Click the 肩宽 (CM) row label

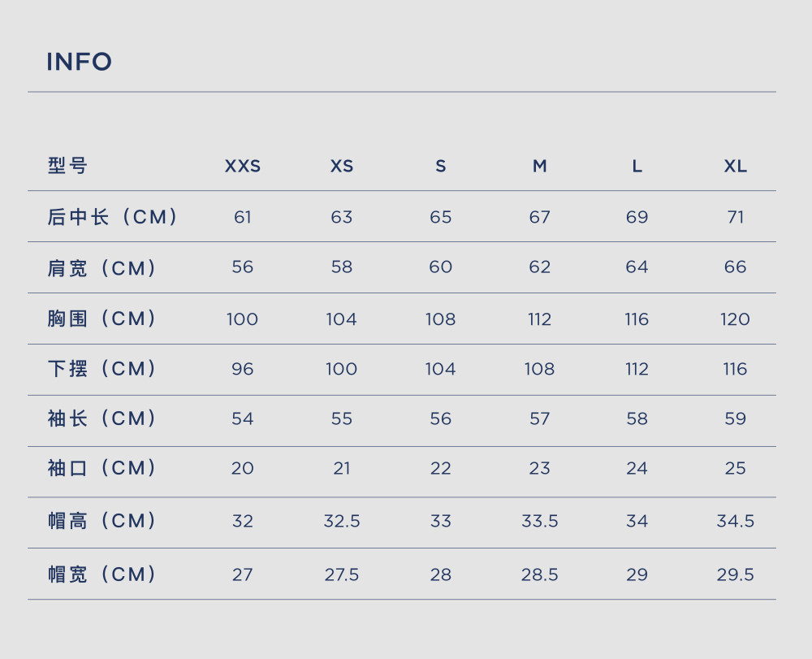[x=101, y=268]
